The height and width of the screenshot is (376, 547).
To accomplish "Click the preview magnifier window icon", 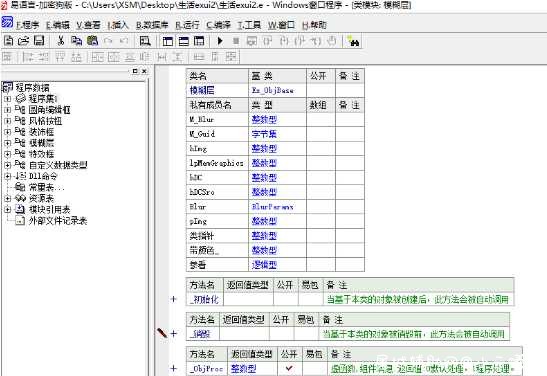I will click(145, 41).
